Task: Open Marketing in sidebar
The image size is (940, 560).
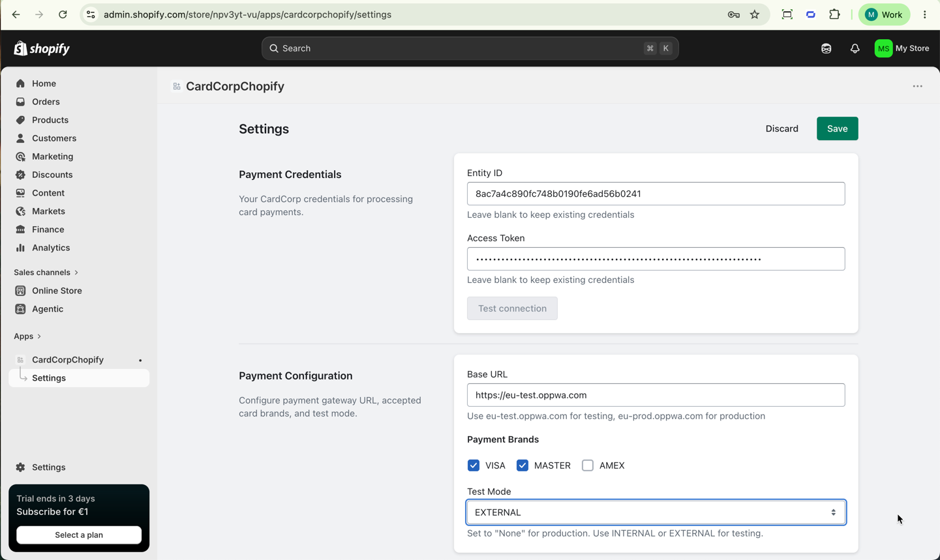Action: (x=79, y=156)
